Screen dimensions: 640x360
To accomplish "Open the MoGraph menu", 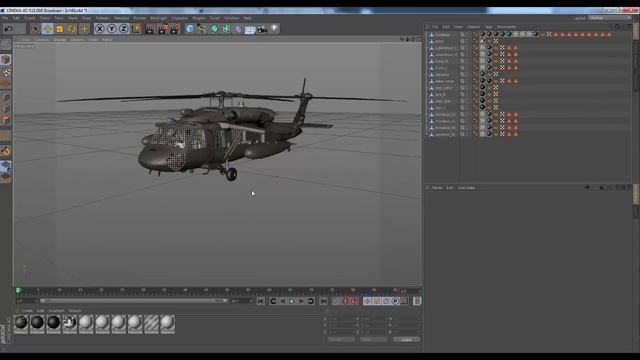I will pyautogui.click(x=159, y=18).
